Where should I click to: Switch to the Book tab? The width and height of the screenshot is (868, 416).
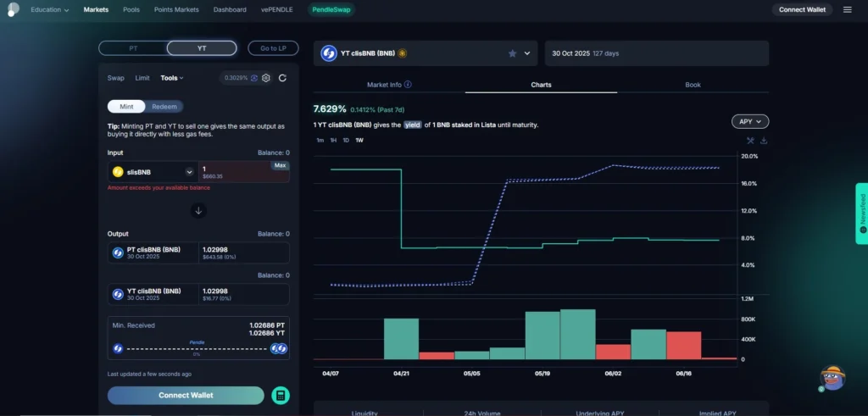(x=693, y=85)
